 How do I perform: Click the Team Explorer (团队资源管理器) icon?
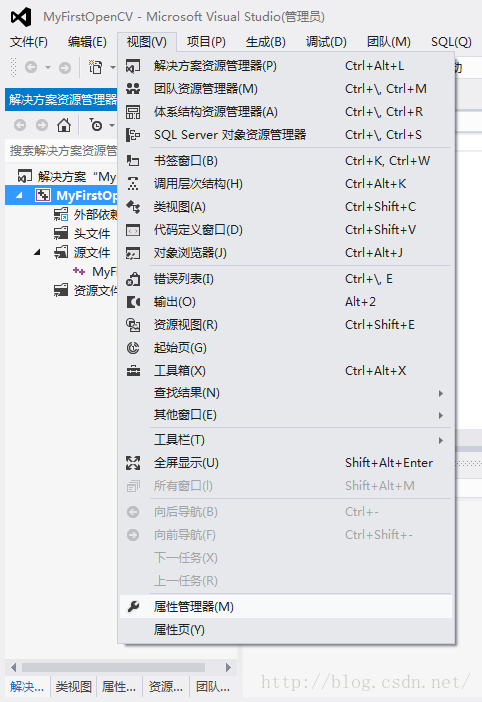coord(133,89)
